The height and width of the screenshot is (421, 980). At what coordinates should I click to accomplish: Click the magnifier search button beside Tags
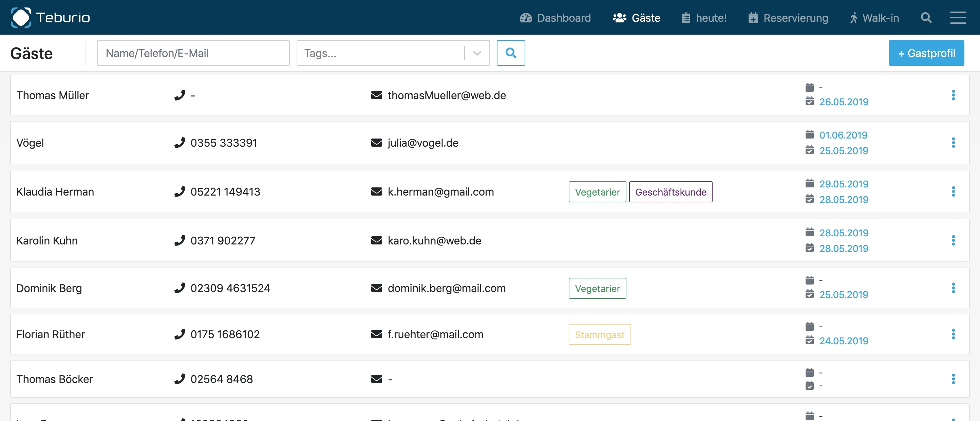click(511, 53)
